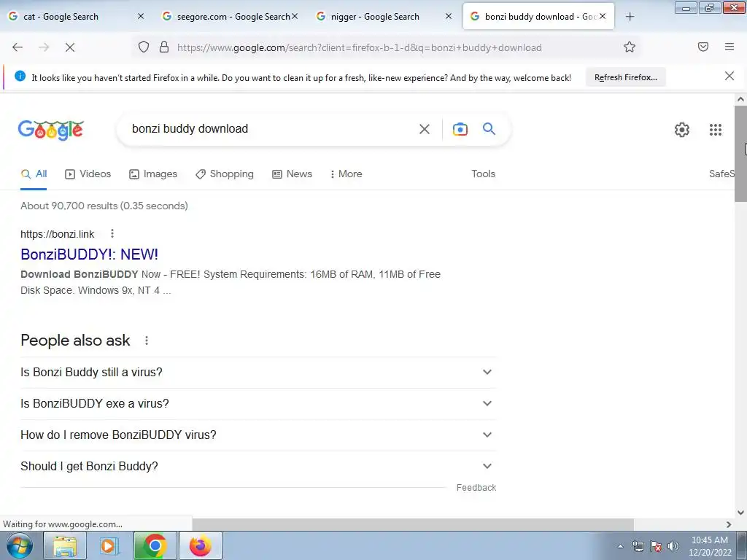Viewport: 747px width, 560px height.
Task: Expand 'Is BonziBUDDY exe a virus?'
Action: click(x=259, y=404)
